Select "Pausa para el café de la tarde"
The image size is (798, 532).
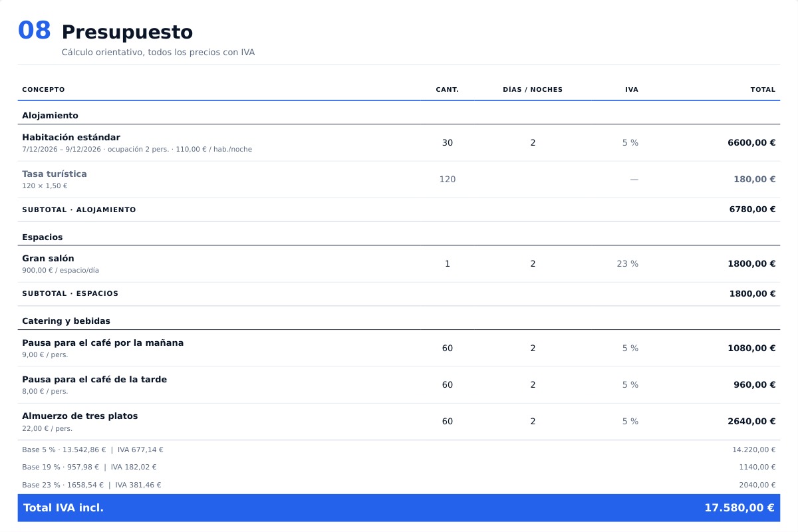click(94, 380)
